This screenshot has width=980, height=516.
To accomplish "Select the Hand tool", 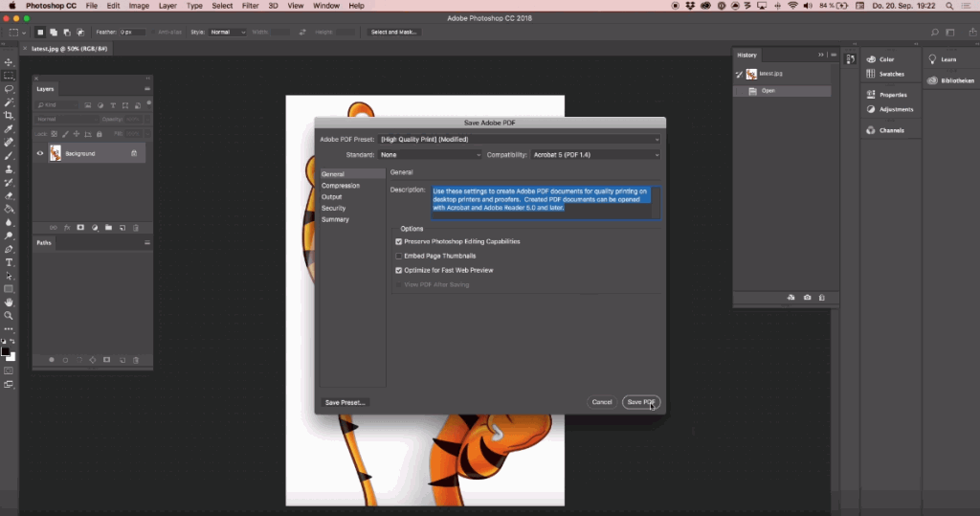I will click(9, 303).
